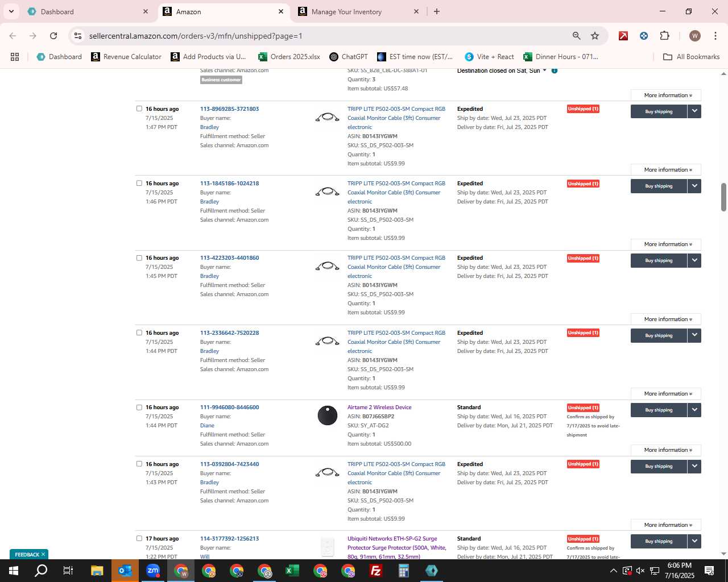
Task: Open the tab search dropdown arrow
Action: [x=11, y=11]
